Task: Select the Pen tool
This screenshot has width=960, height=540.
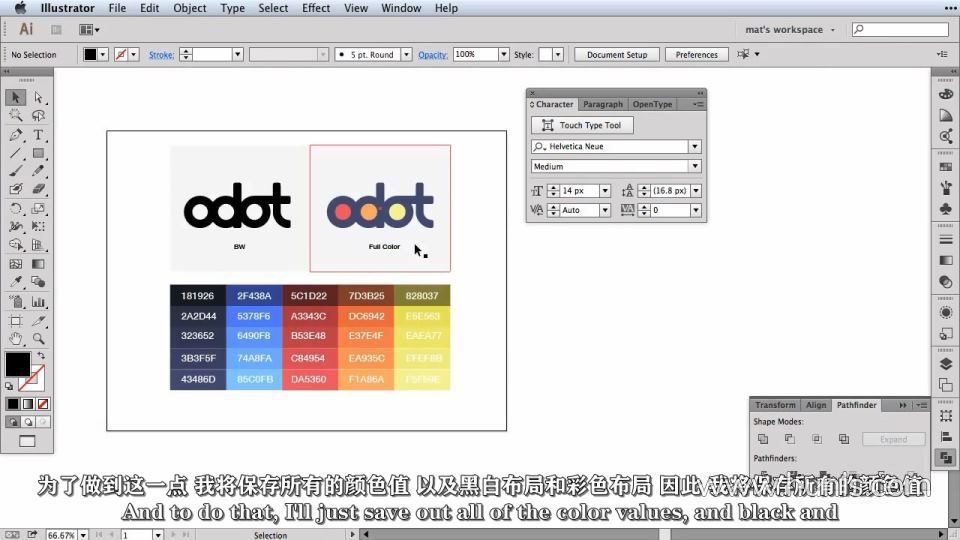Action: coord(16,135)
